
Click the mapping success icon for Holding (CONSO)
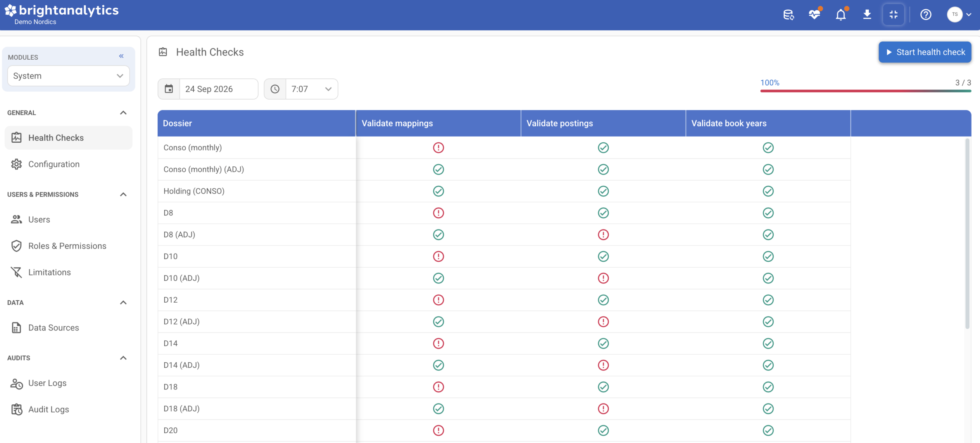point(438,191)
